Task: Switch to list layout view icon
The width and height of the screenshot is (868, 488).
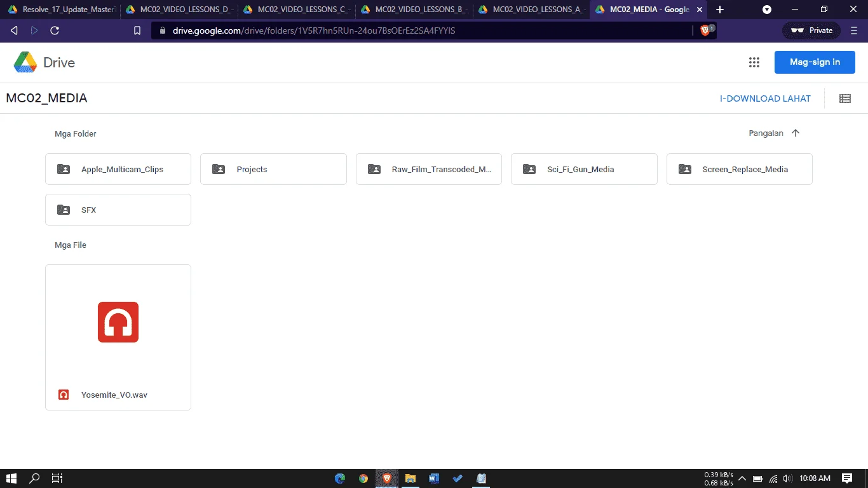Action: point(845,98)
